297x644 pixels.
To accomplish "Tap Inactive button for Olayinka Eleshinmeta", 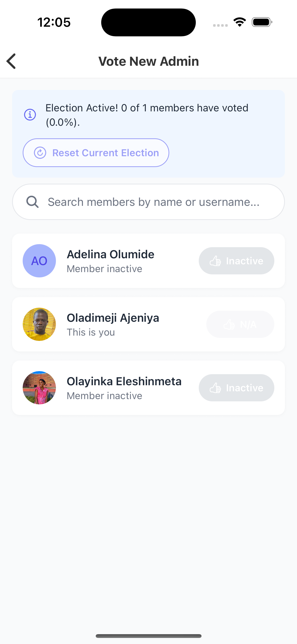I will (x=236, y=388).
